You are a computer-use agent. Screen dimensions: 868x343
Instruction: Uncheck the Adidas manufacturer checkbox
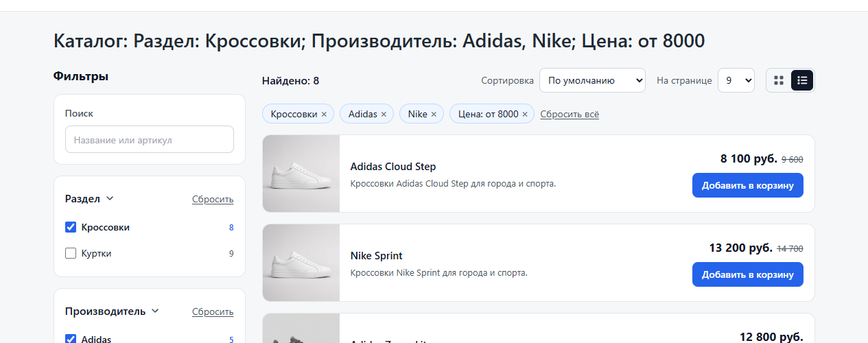point(71,339)
